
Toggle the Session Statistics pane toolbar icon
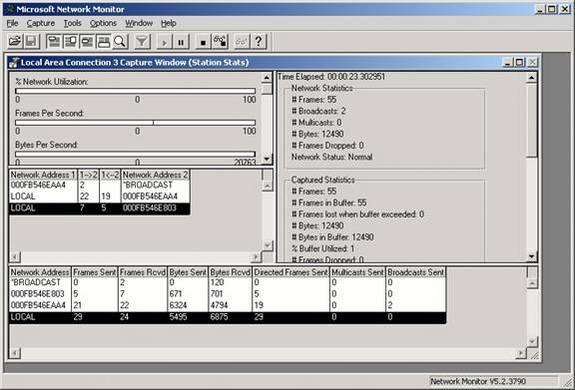click(x=87, y=41)
